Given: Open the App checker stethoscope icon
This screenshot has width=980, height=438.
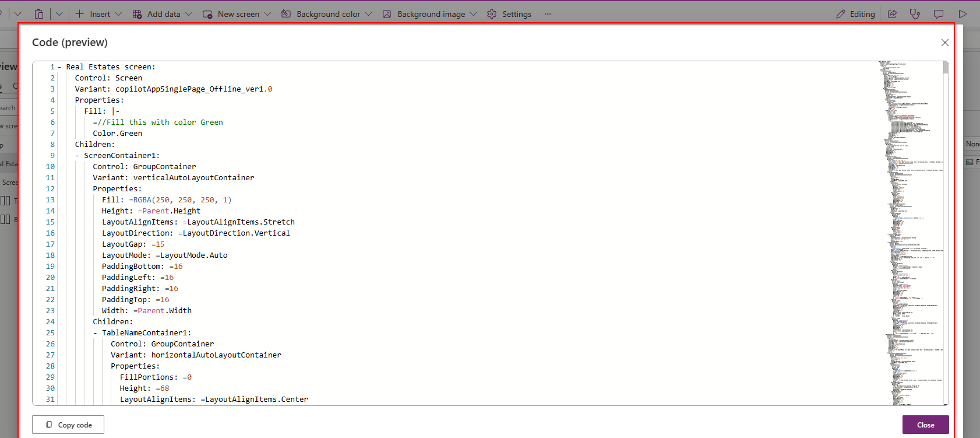Looking at the screenshot, I should (915, 14).
